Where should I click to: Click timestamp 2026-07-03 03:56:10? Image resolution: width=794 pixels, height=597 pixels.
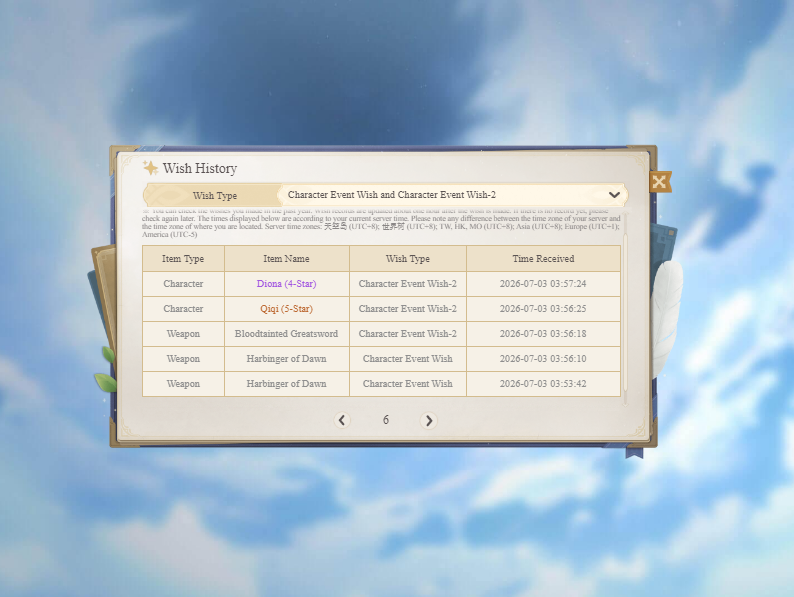543,359
